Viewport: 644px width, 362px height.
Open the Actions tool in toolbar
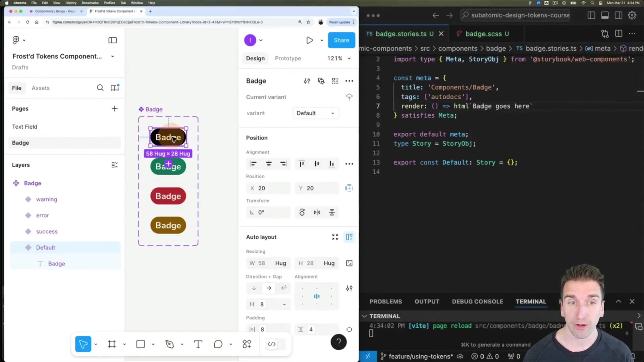[x=247, y=344]
